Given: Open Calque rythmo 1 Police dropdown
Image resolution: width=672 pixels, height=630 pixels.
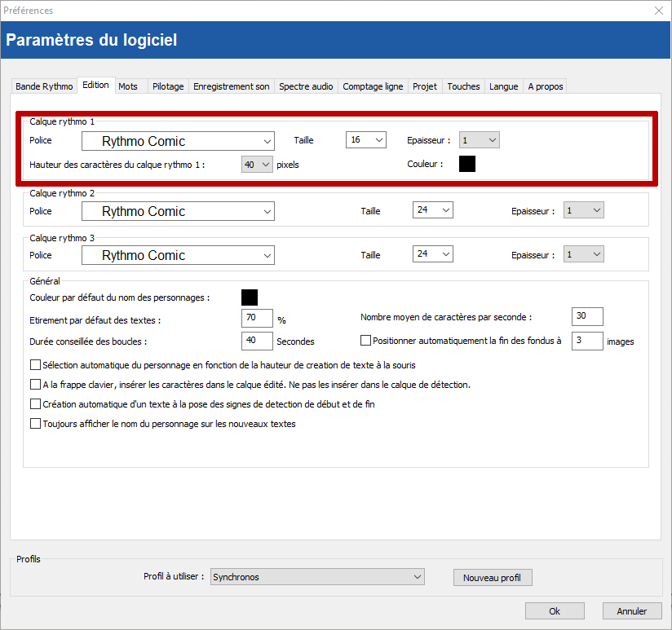Looking at the screenshot, I should 178,141.
